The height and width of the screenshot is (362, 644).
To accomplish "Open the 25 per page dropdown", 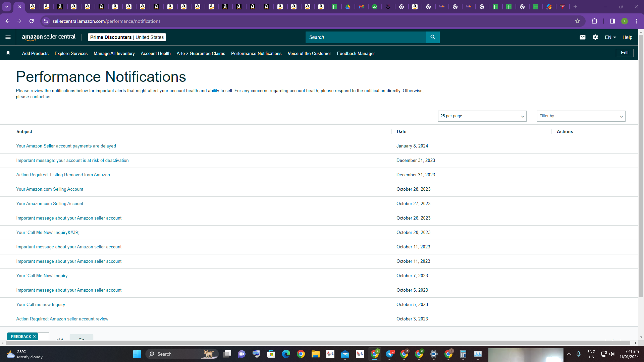I will (x=482, y=116).
